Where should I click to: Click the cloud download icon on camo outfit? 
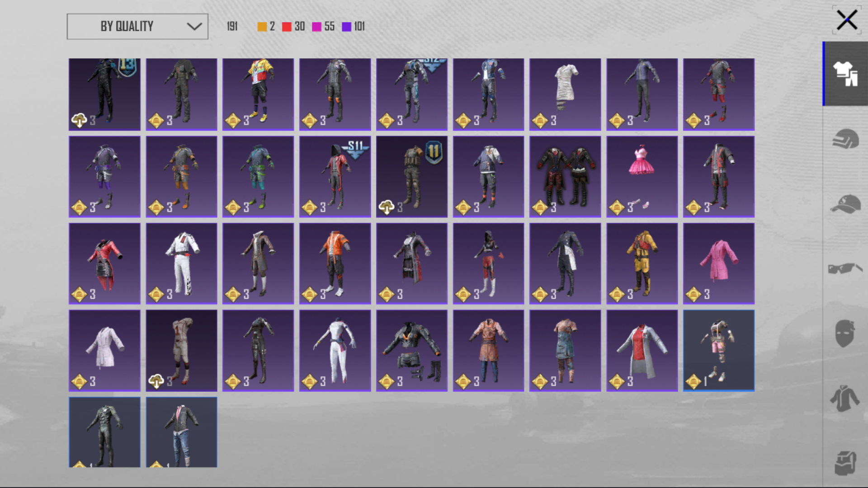(x=387, y=207)
